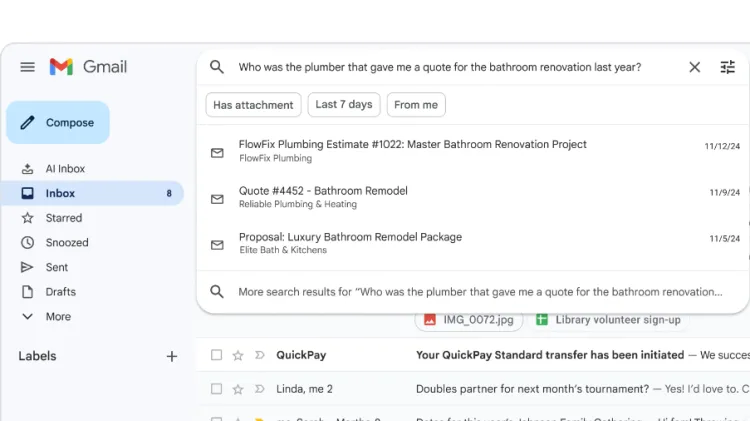This screenshot has width=750, height=421.
Task: Open the main menu hamburger icon
Action: click(28, 67)
